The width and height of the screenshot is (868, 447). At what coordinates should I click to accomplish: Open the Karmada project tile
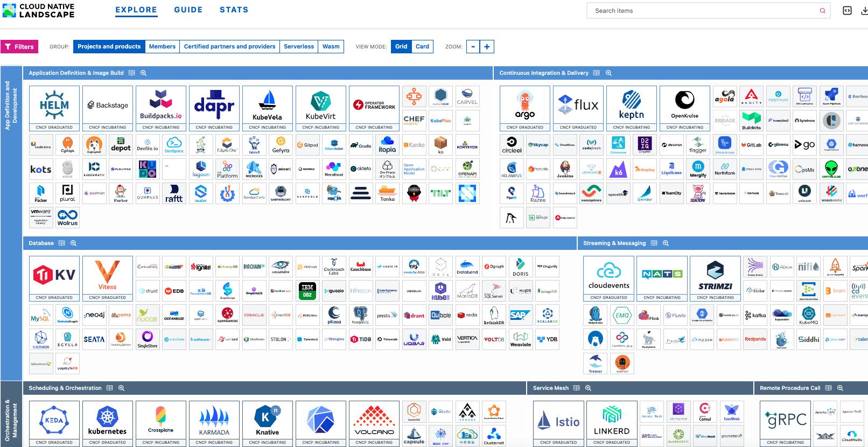[214, 423]
